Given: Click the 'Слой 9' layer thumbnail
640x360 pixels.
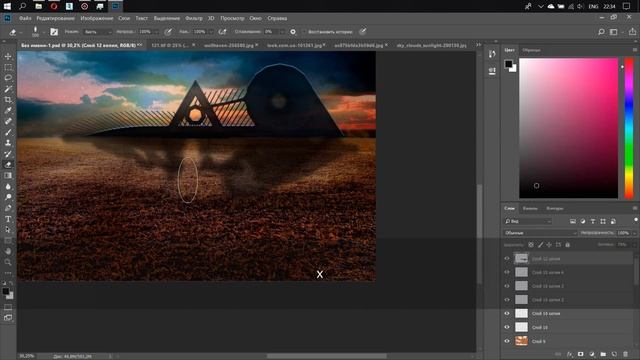Looking at the screenshot, I should [521, 341].
